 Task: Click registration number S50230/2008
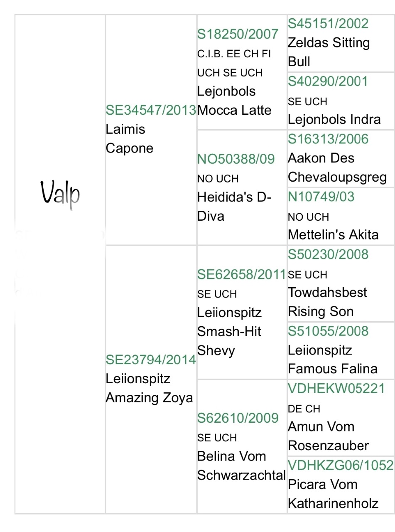click(328, 254)
